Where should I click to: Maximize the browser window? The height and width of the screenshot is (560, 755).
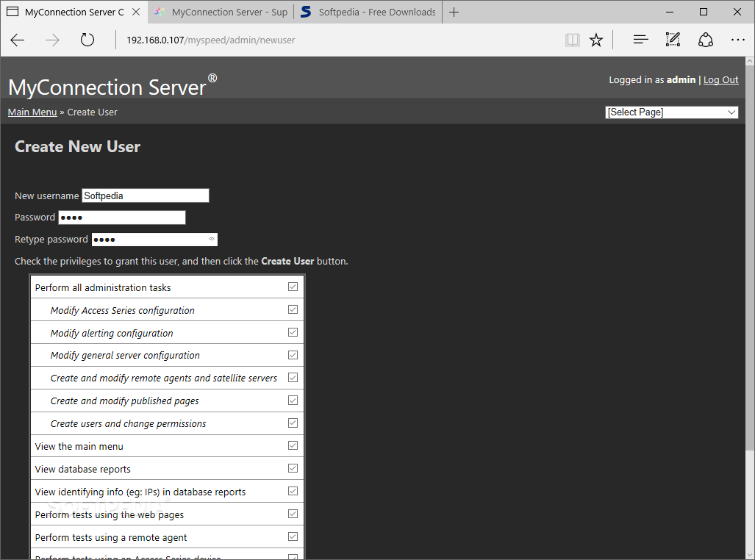(704, 12)
